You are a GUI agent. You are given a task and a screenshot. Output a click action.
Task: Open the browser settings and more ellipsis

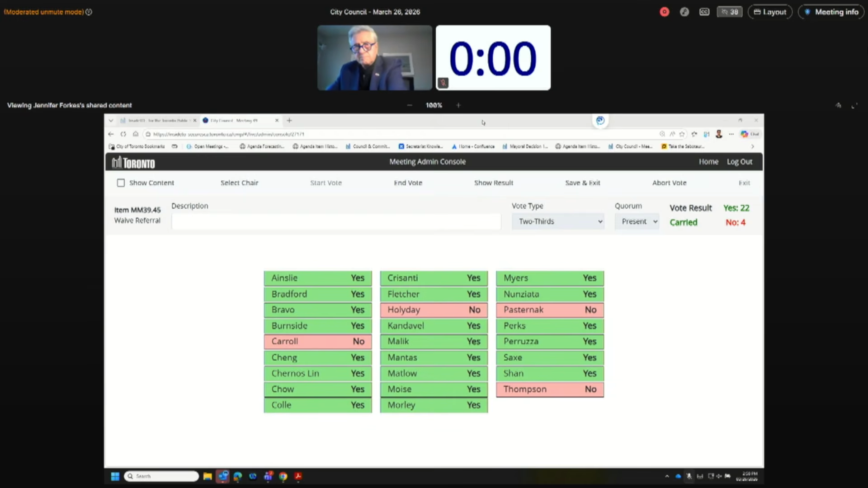[731, 134]
